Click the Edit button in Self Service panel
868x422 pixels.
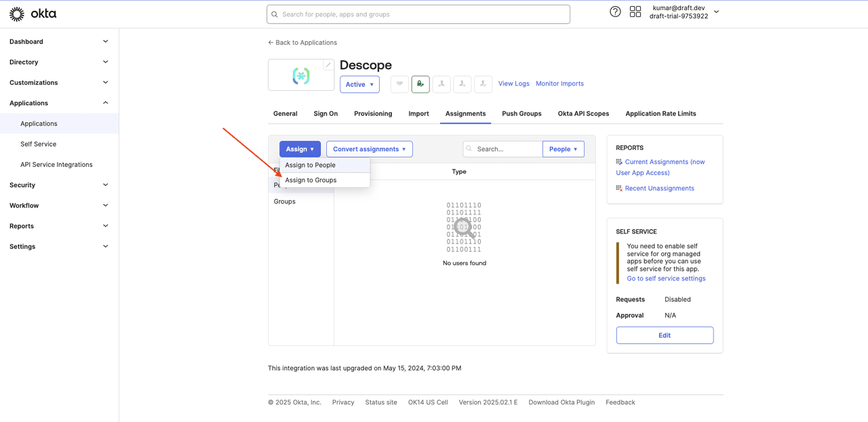[x=665, y=334]
